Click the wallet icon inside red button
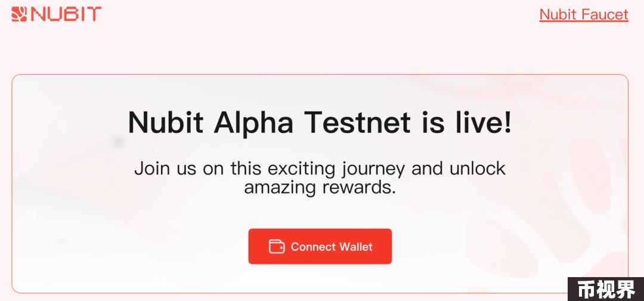 pos(277,246)
